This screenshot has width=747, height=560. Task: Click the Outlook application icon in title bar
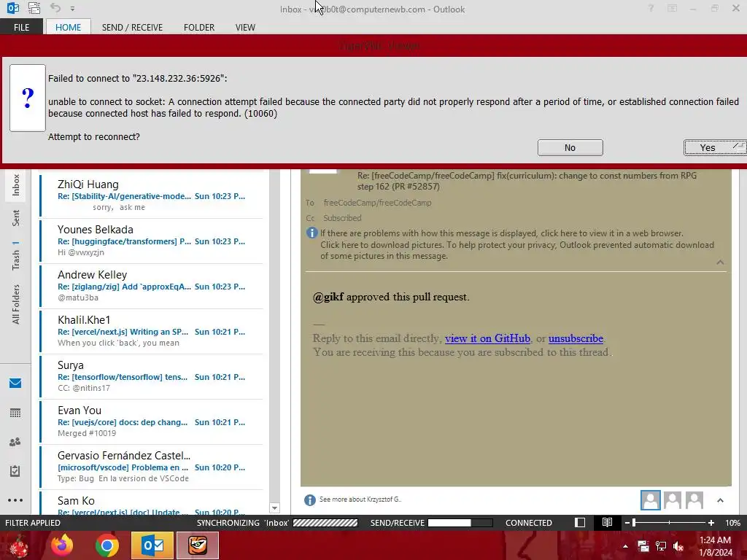[13, 8]
